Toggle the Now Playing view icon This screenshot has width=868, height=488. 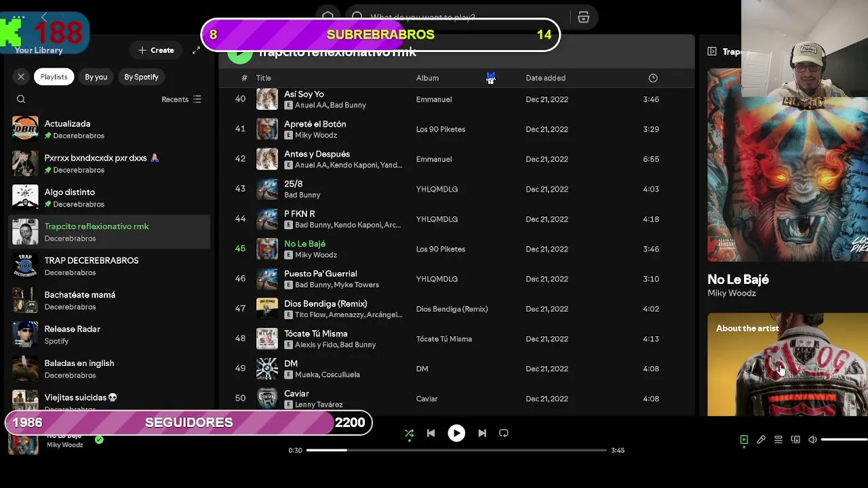click(744, 440)
